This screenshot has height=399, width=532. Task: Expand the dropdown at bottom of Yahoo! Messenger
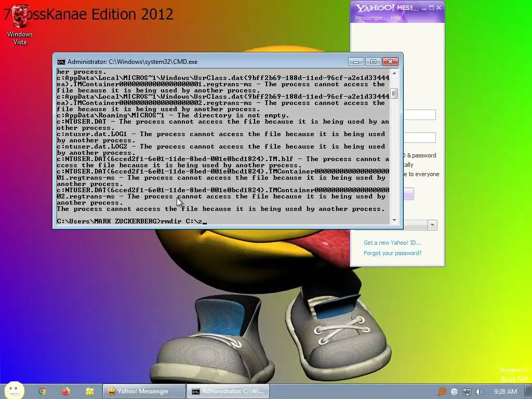tap(432, 225)
